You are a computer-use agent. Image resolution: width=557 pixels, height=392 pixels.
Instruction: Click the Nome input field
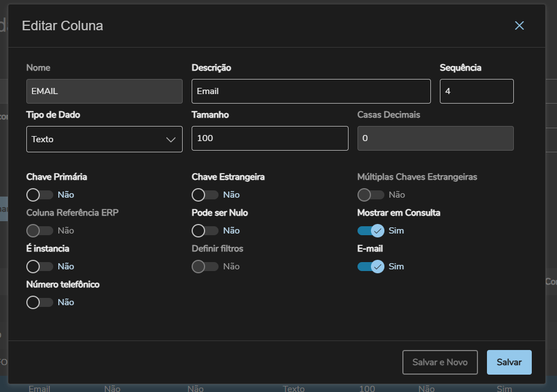tap(104, 91)
